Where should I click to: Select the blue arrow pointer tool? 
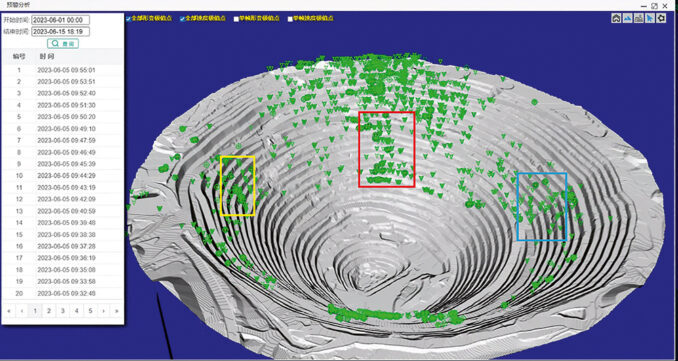point(650,18)
